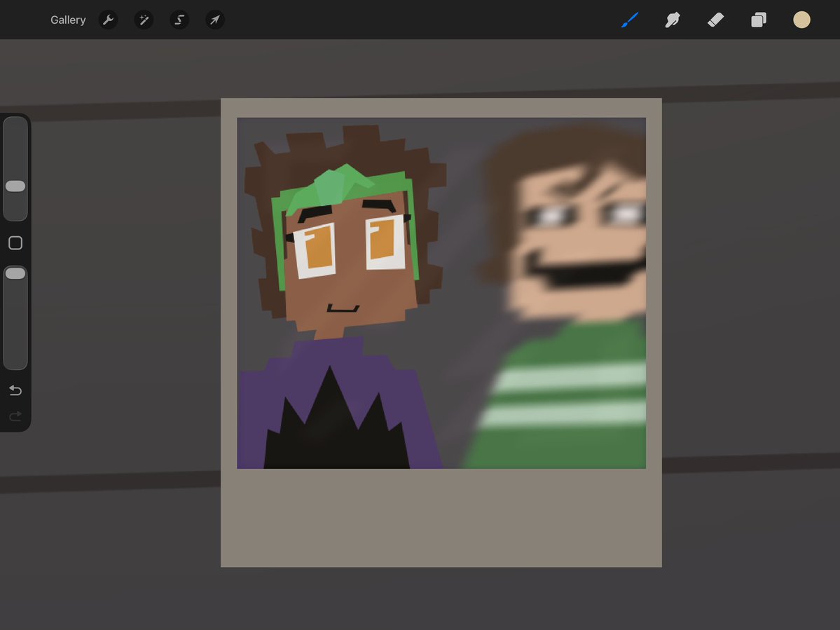Select the Paint brush tool
Screen dimensions: 840x630
coord(629,20)
